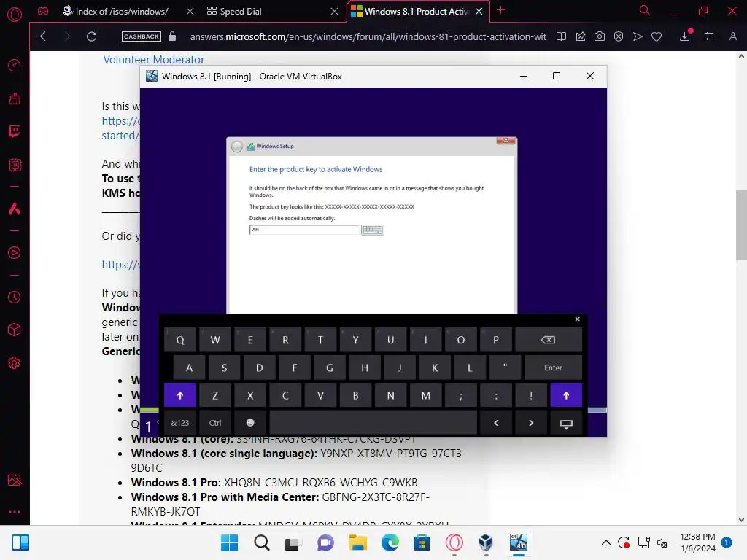Add page to bookmarks heart icon

[x=657, y=36]
